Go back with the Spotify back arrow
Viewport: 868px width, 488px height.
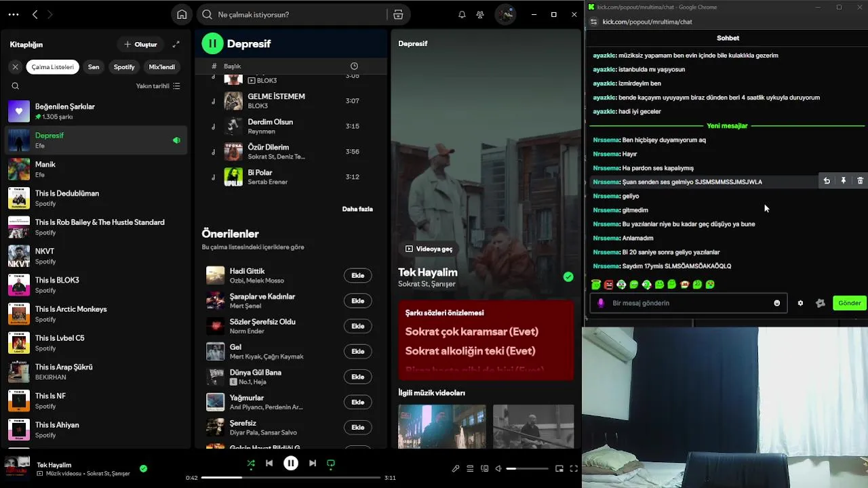pyautogui.click(x=35, y=14)
